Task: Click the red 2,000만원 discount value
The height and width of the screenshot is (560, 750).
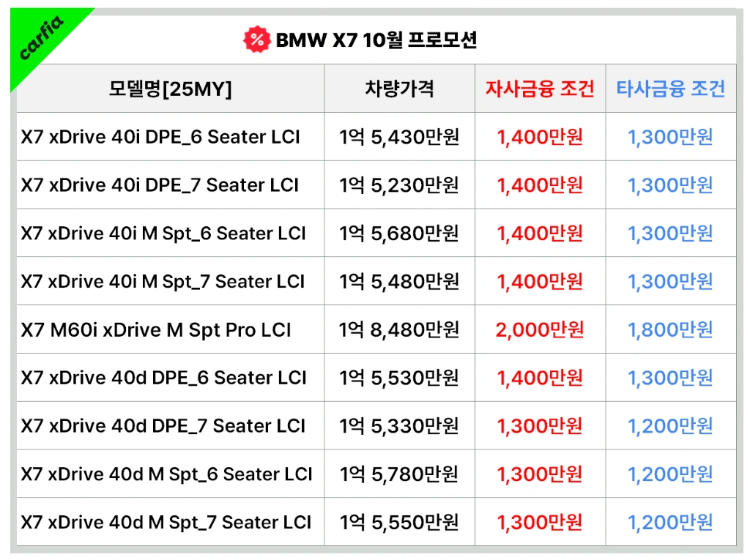Action: [539, 330]
